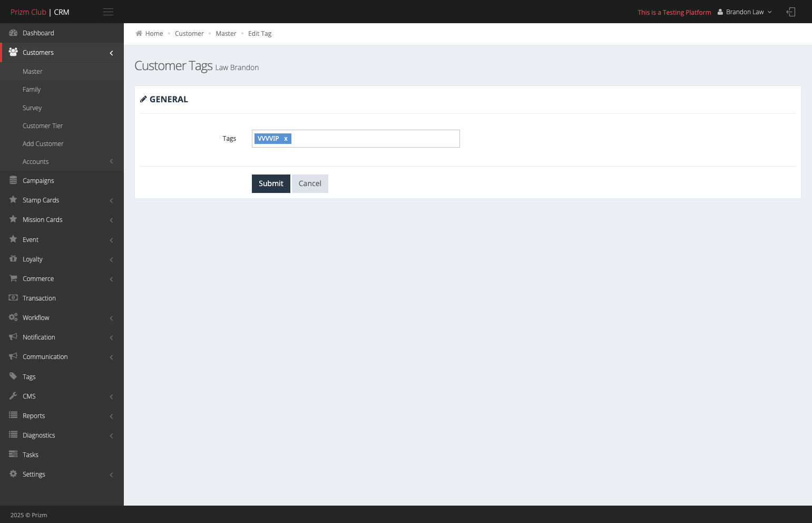Expand the Event menu chevron
This screenshot has width=812, height=523.
click(111, 240)
